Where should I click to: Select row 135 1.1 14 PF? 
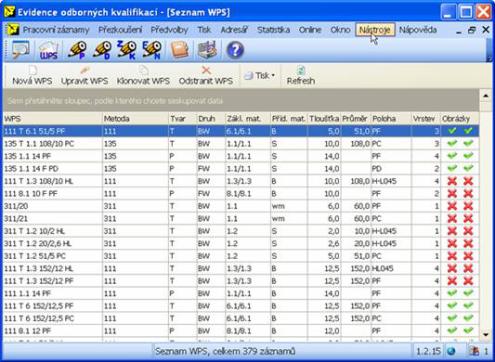pyautogui.click(x=241, y=156)
